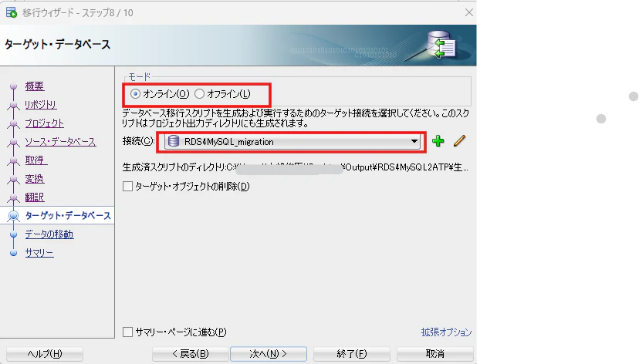Close the migration wizard window
Viewport: 639px width, 364px height.
coord(469,12)
